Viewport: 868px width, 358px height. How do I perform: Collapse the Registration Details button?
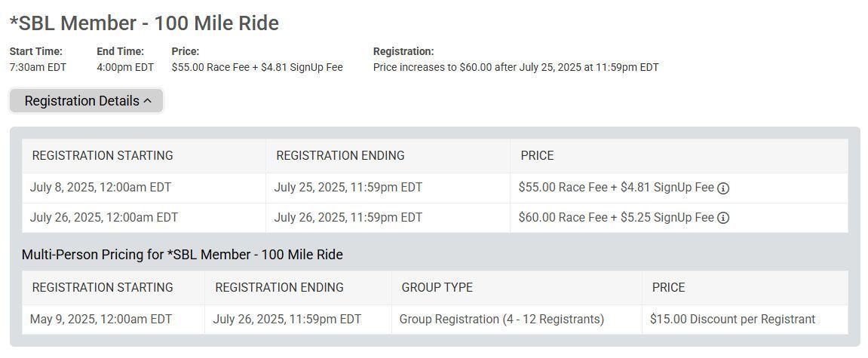(x=87, y=101)
